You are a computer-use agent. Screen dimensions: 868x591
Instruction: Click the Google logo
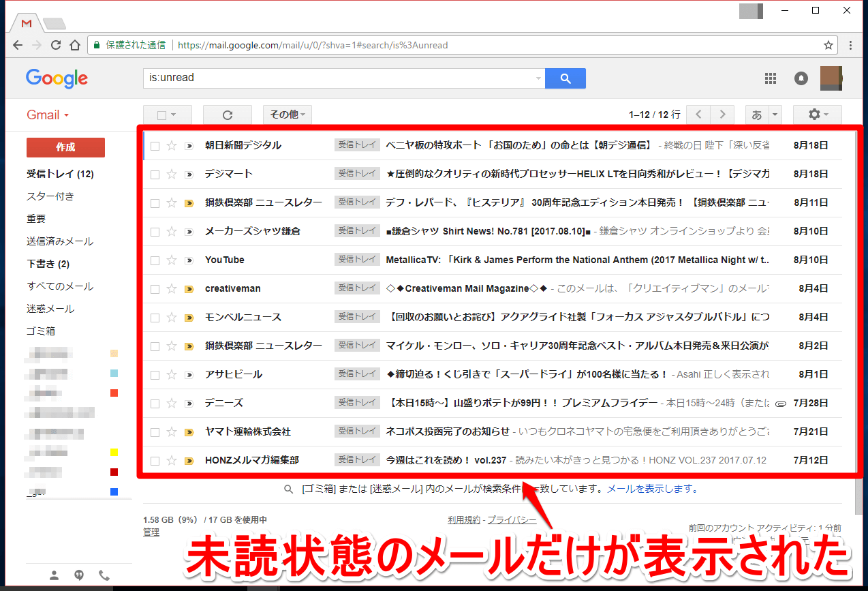point(57,78)
